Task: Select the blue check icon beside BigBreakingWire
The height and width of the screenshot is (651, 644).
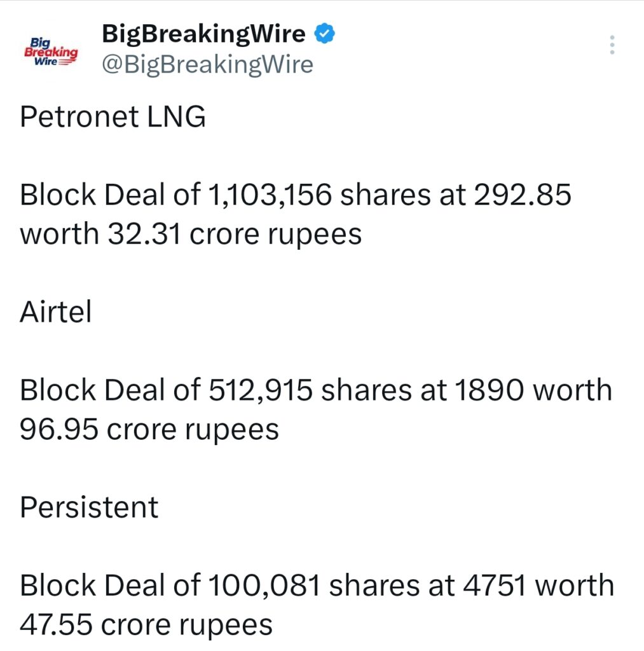Action: (324, 33)
